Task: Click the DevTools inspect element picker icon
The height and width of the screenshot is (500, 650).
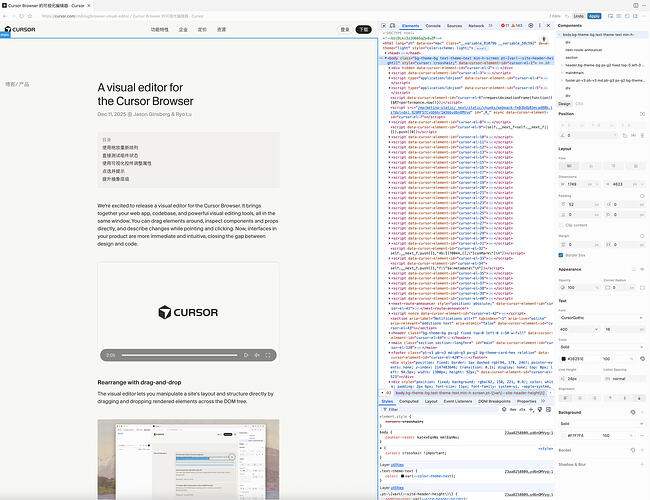Action: tap(384, 26)
